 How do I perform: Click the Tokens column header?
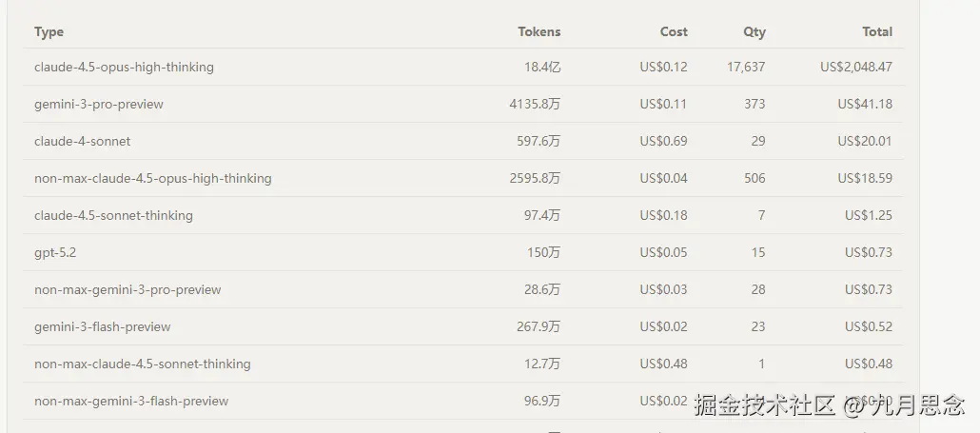click(539, 31)
